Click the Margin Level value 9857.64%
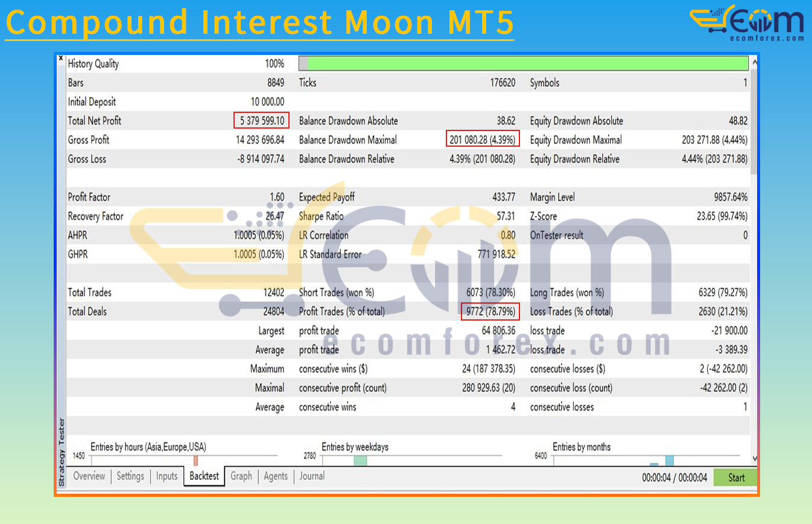 731,197
